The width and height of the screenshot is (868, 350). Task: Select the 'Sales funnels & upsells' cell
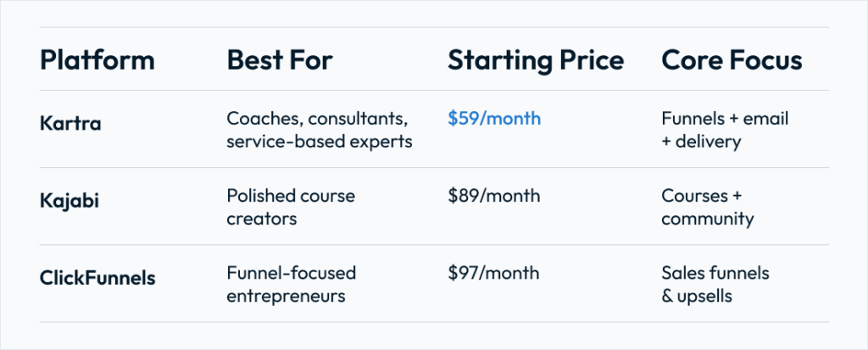click(x=715, y=285)
